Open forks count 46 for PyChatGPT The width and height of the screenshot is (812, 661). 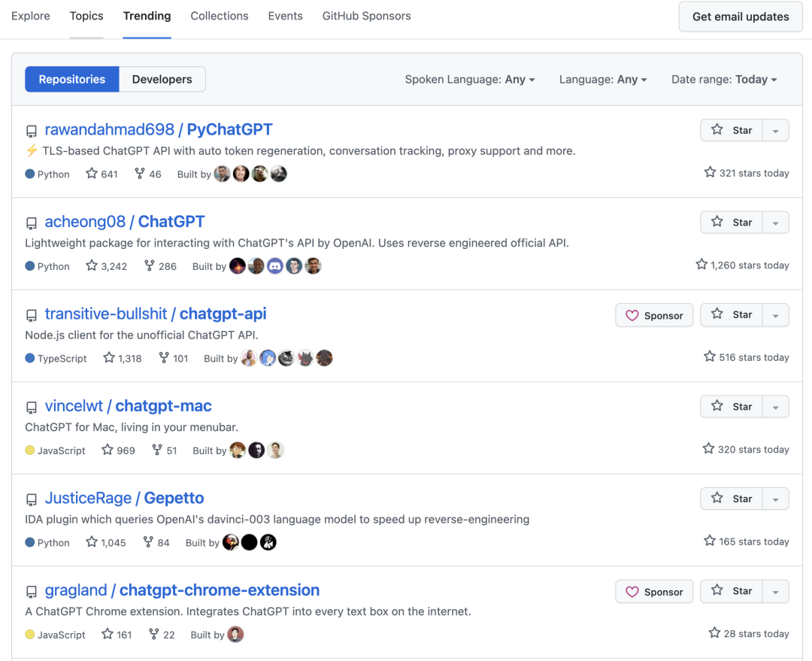point(148,174)
